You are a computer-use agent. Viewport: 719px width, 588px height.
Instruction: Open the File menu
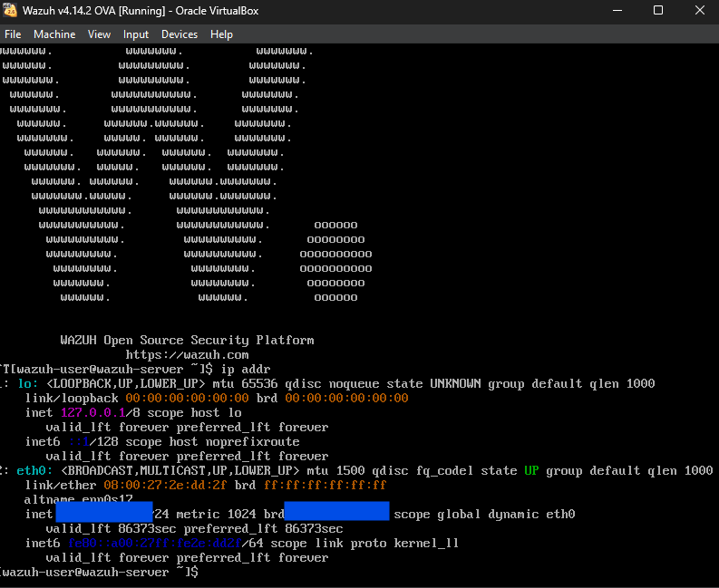(13, 34)
